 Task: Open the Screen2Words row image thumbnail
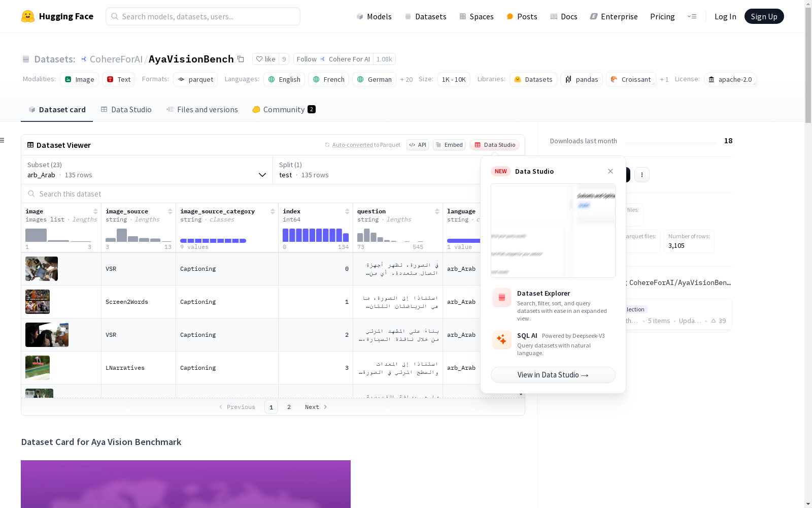click(x=38, y=302)
